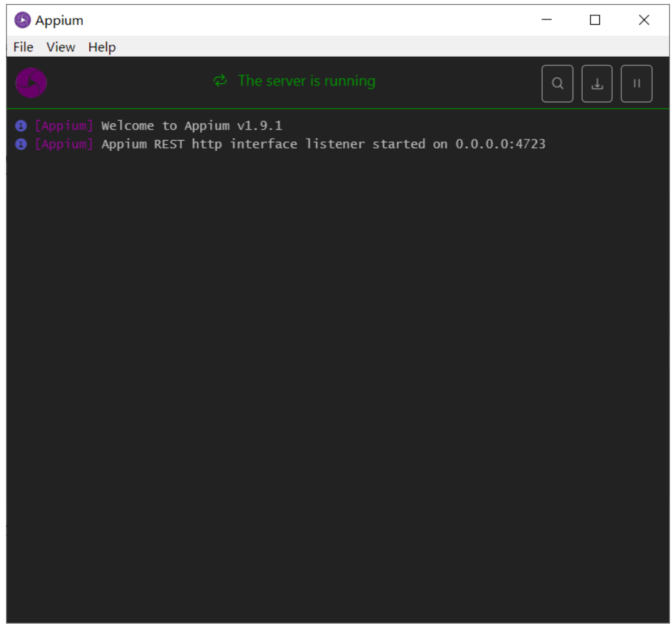Stop the Appium server with the pause button
Viewport: 672px width, 625px height.
pos(637,83)
